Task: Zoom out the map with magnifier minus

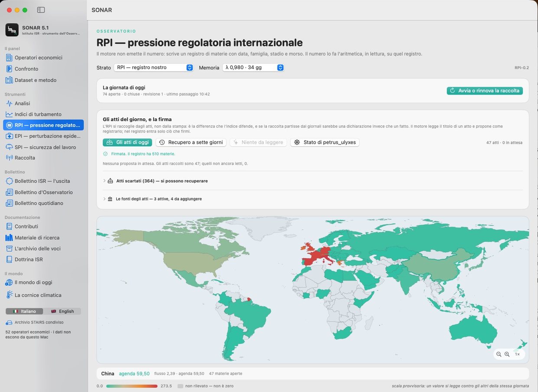Action: 499,354
